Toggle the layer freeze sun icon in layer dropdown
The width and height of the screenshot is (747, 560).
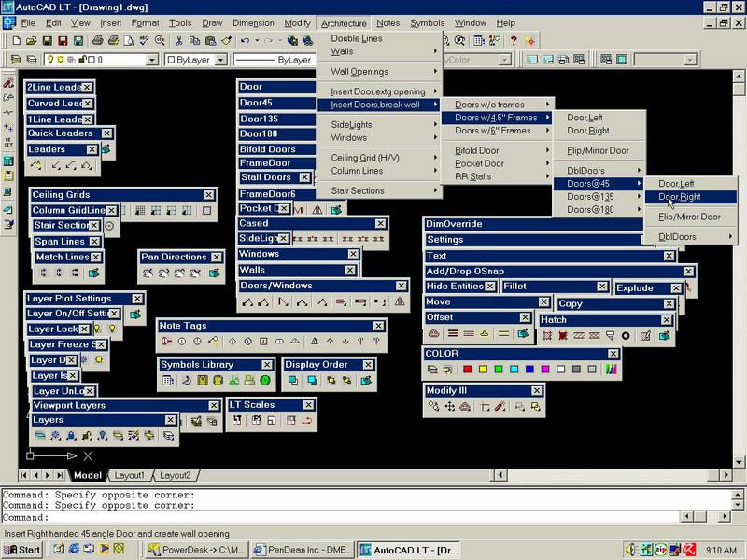61,60
